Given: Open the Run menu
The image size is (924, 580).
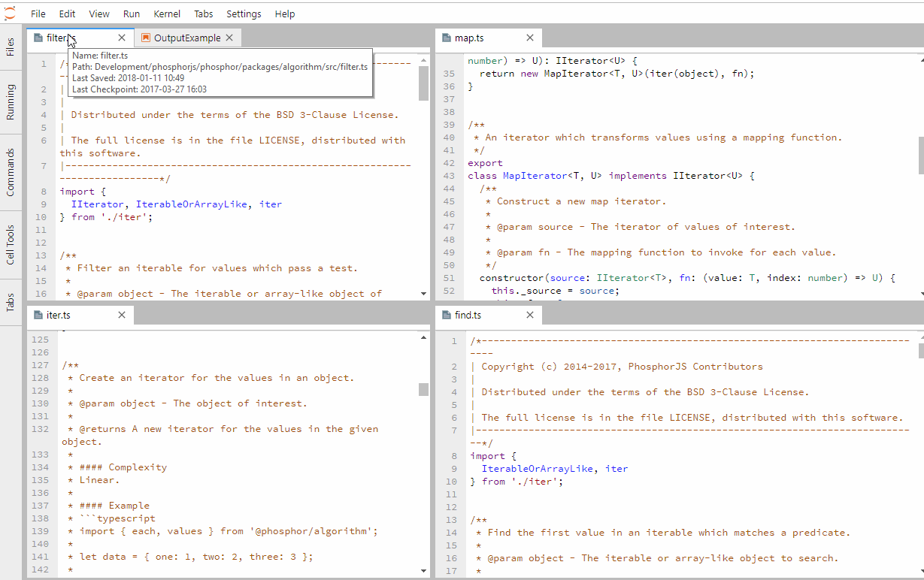Looking at the screenshot, I should 132,14.
